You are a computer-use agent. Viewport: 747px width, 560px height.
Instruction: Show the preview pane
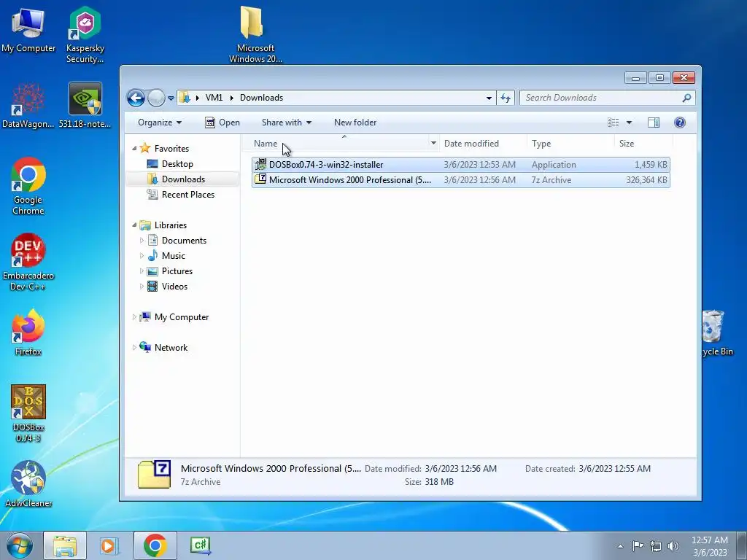654,122
